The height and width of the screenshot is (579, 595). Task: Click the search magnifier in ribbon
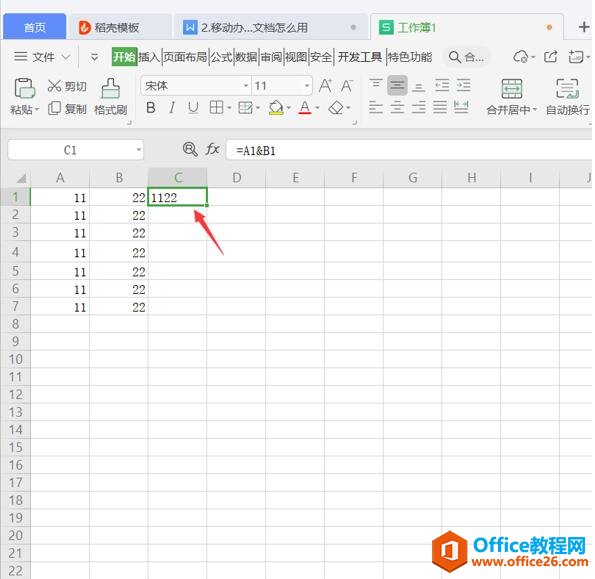click(x=454, y=57)
